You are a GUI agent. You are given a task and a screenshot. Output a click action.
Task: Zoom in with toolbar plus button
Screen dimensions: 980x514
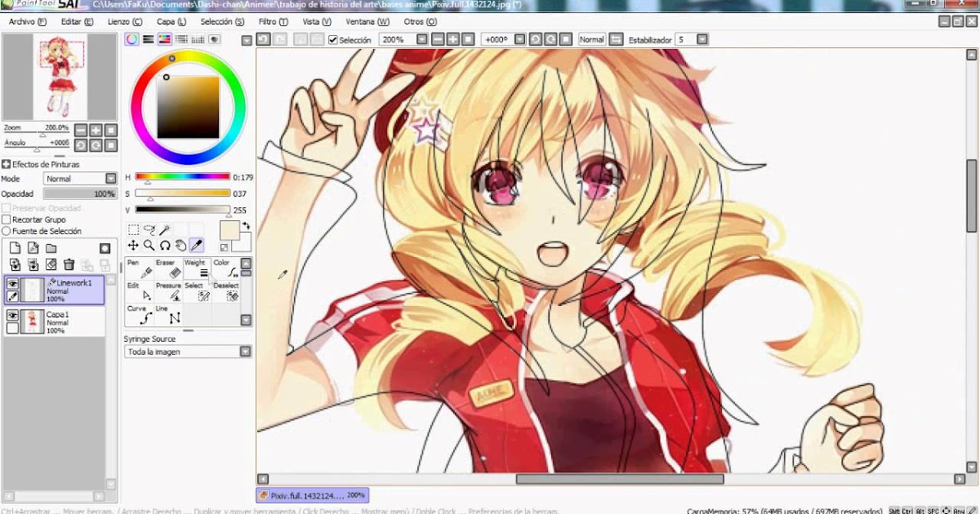point(454,39)
